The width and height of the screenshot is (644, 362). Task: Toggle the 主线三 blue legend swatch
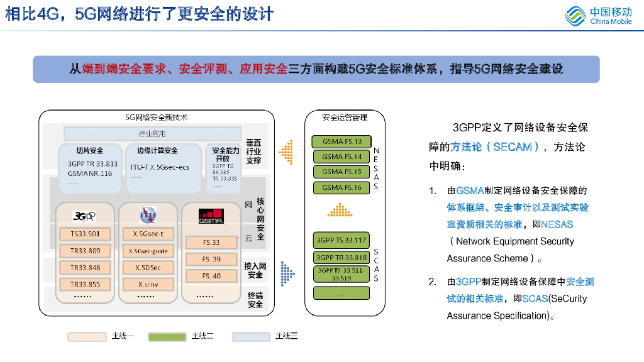[250, 336]
